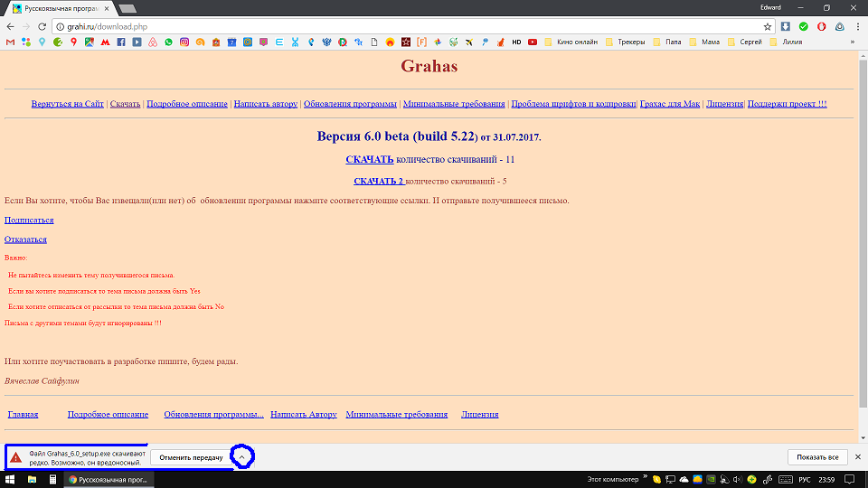
Task: Open the Instagram bookmark icon
Action: pos(184,42)
